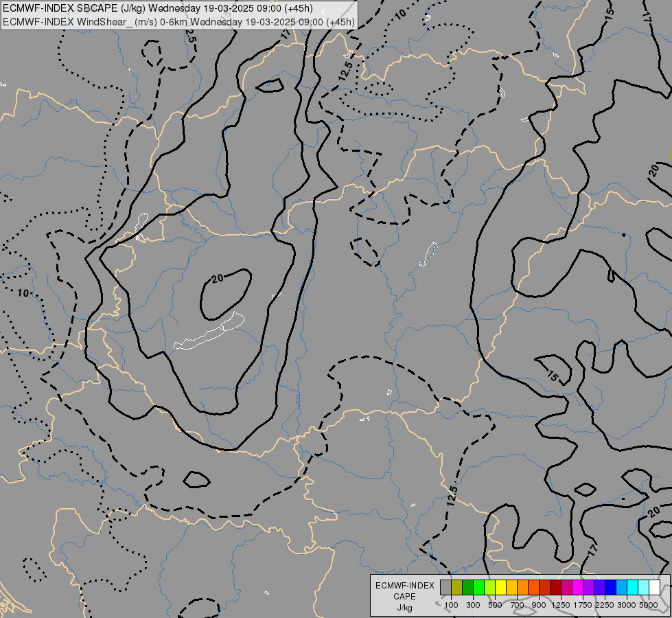Select the dark green legend swatch

(x=467, y=588)
